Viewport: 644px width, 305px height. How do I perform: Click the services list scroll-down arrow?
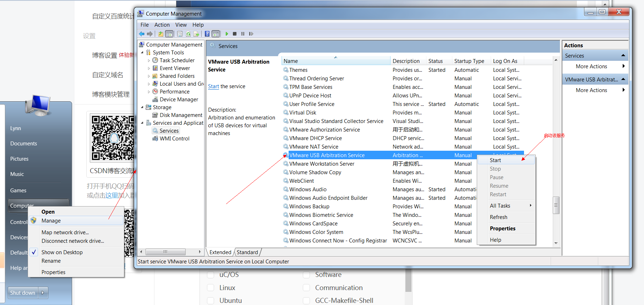[x=556, y=243]
